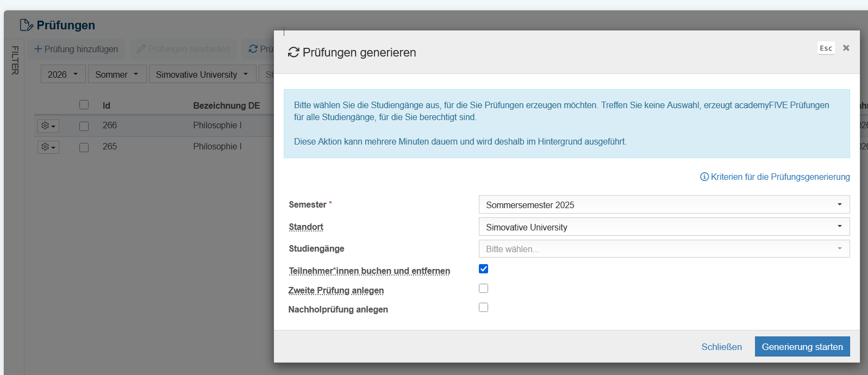The height and width of the screenshot is (375, 868).
Task: Select checkbox for row 266
Action: (84, 126)
